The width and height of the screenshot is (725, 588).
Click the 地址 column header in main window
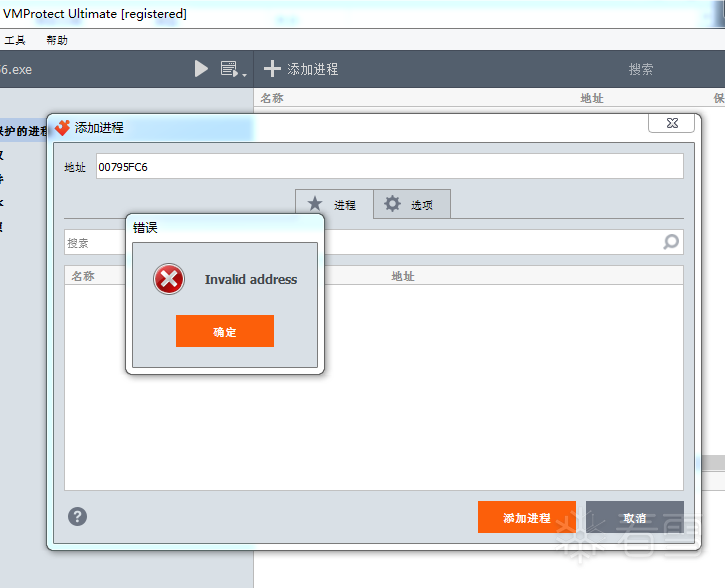(x=592, y=98)
